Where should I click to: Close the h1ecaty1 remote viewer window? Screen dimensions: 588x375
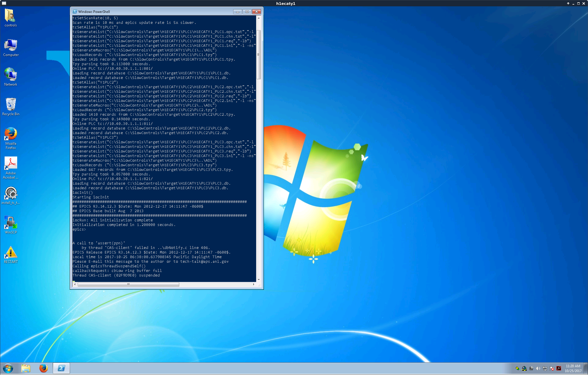tap(584, 3)
